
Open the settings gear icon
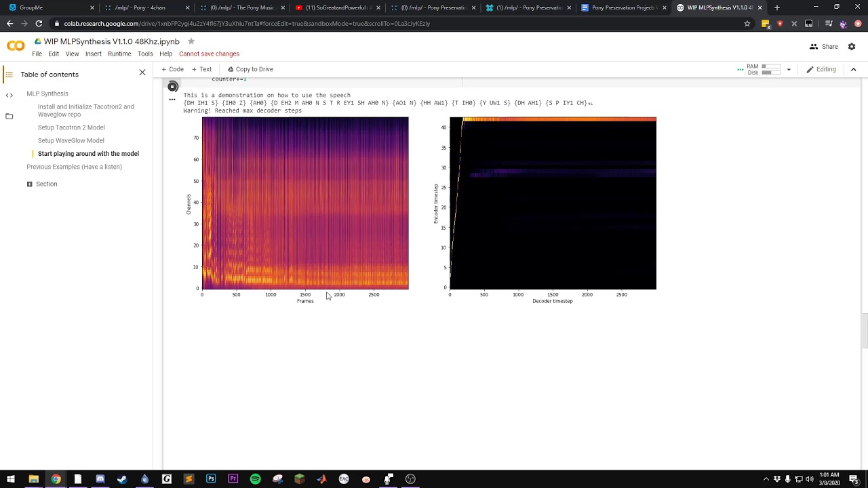pyautogui.click(x=852, y=47)
